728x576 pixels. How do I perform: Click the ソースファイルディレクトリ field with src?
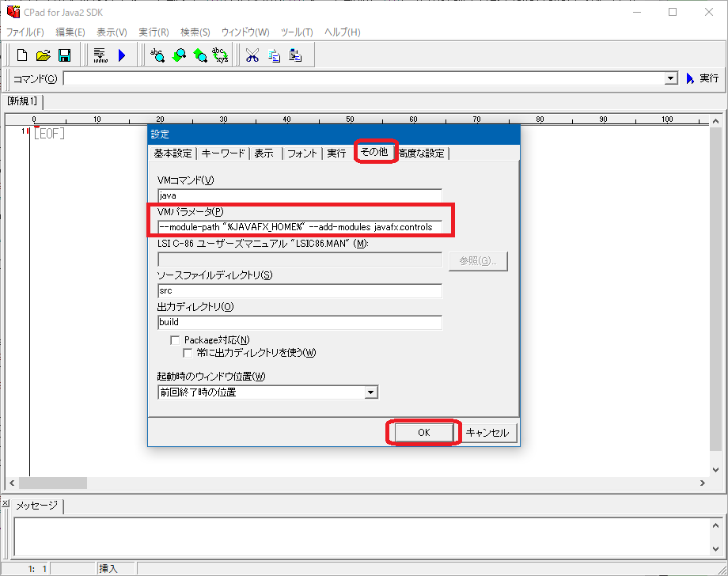point(300,290)
